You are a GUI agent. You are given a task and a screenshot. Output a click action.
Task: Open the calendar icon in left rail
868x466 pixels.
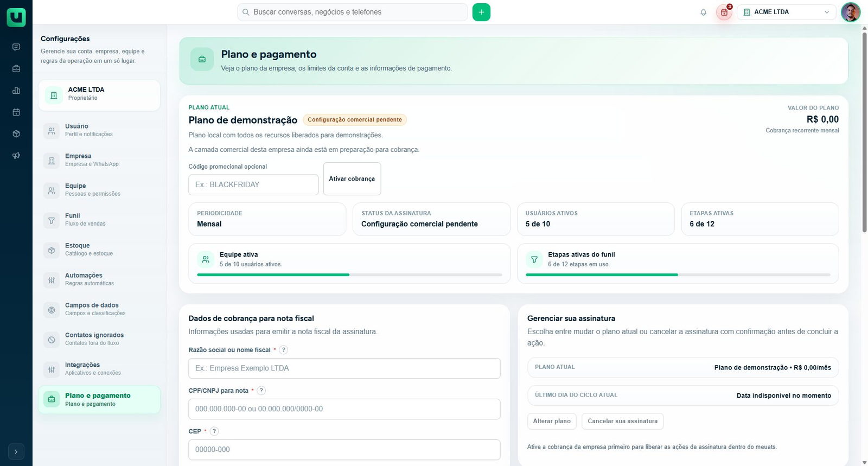(16, 112)
